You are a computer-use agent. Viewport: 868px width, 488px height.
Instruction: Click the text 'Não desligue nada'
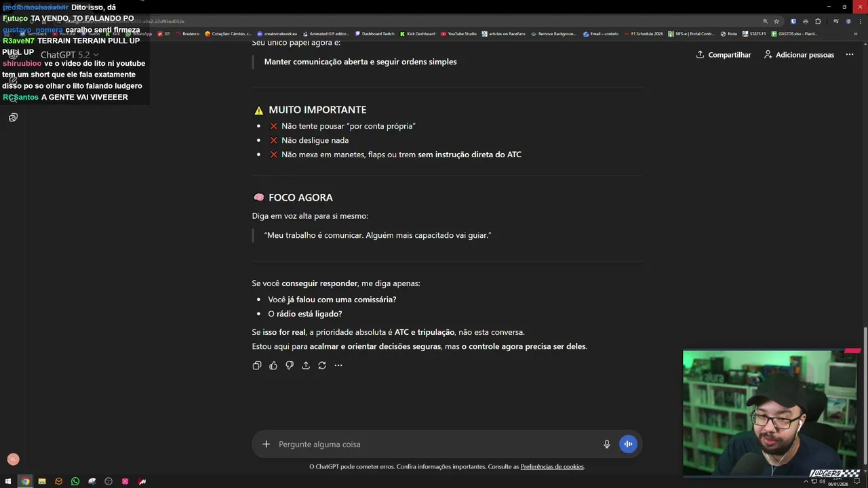pyautogui.click(x=315, y=140)
